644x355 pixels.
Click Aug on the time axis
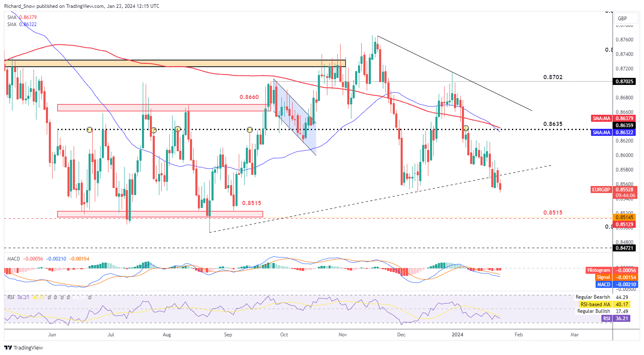167,335
